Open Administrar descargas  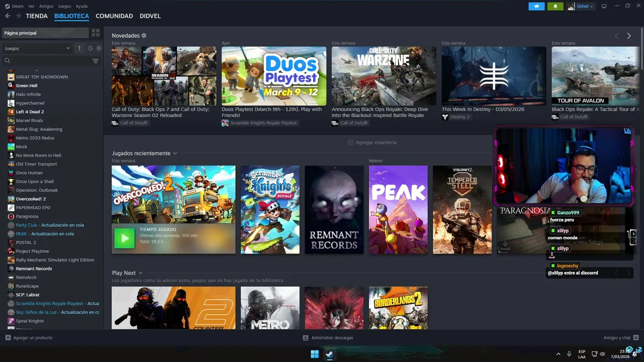332,337
